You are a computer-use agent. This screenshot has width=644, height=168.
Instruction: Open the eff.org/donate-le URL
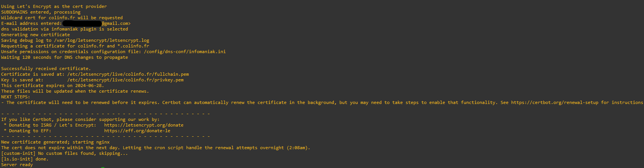[137, 131]
